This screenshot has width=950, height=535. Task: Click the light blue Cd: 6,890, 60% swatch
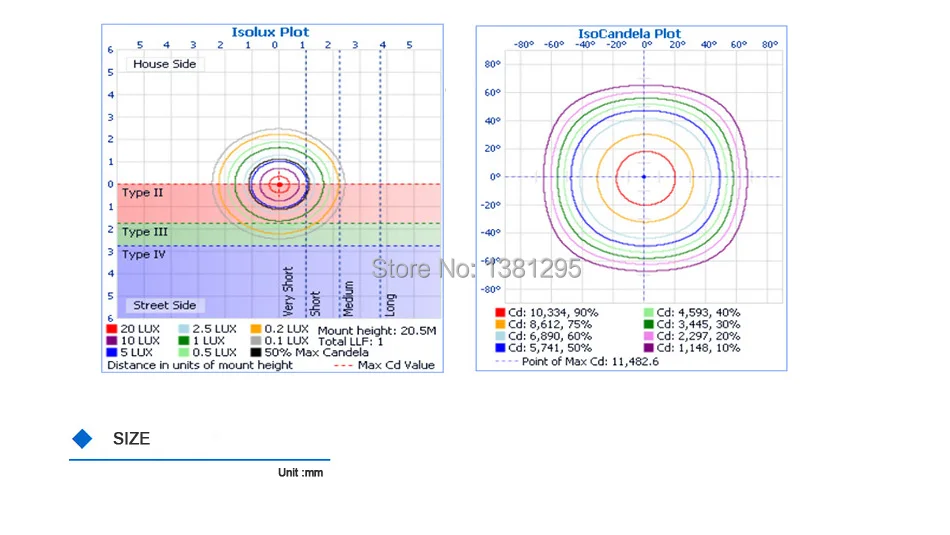(500, 336)
